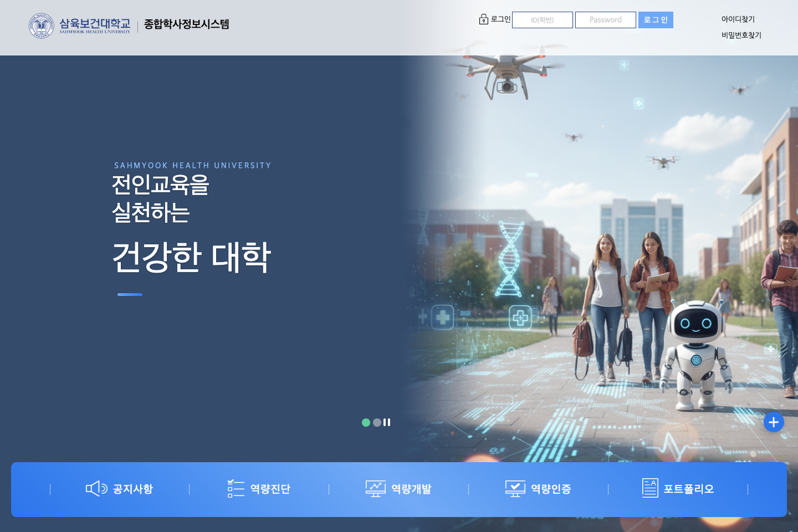Click the blue 로그인 button
This screenshot has width=798, height=532.
coord(656,20)
